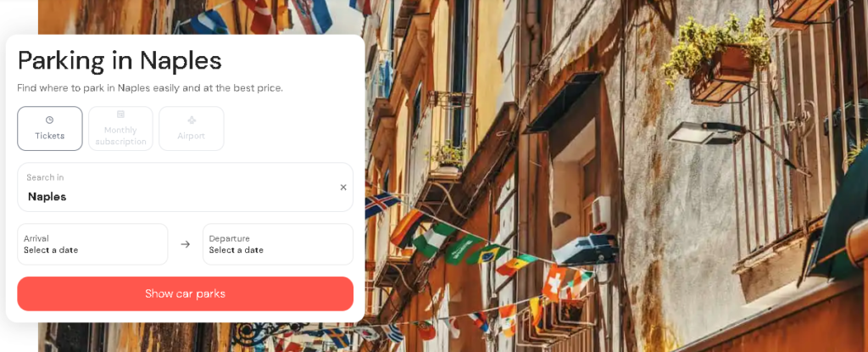Click the airplane icon above Airport
The image size is (868, 352).
pyautogui.click(x=192, y=120)
